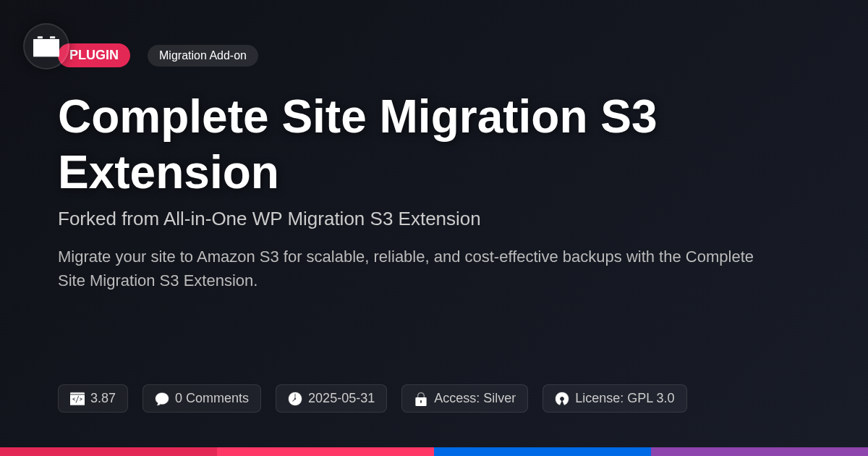Click the pink segment of the bottom color bar

325,452
